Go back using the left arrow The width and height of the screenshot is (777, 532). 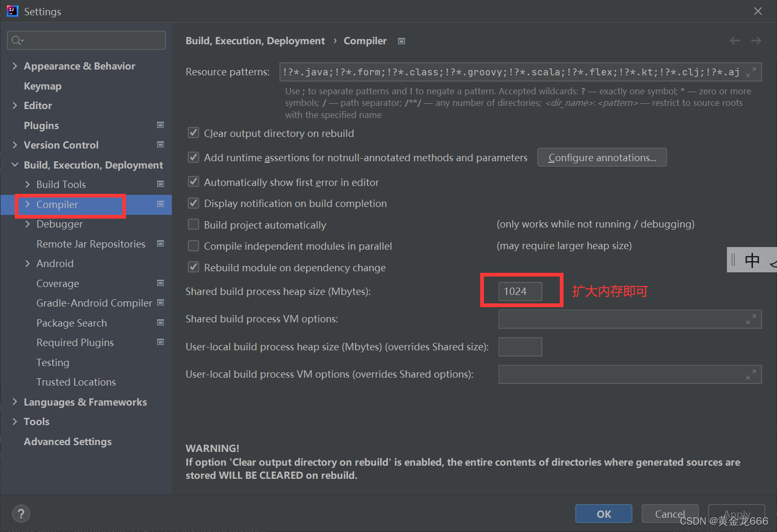(x=735, y=41)
